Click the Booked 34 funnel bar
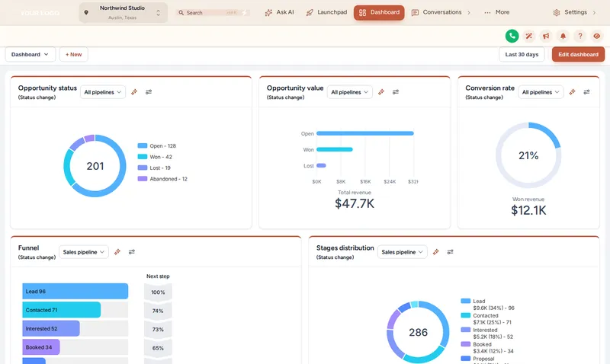This screenshot has width=610, height=364. tap(41, 347)
